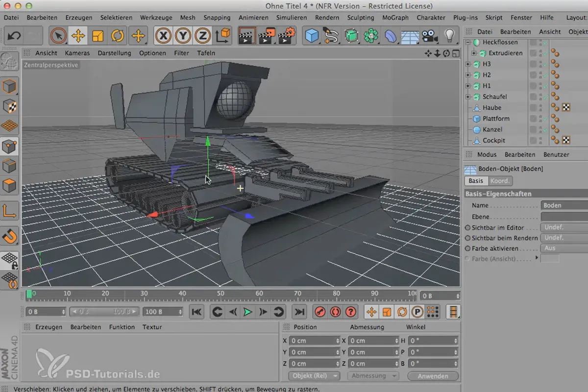Select the Scale tool icon
Viewport: 588px width, 392px height.
[98, 36]
